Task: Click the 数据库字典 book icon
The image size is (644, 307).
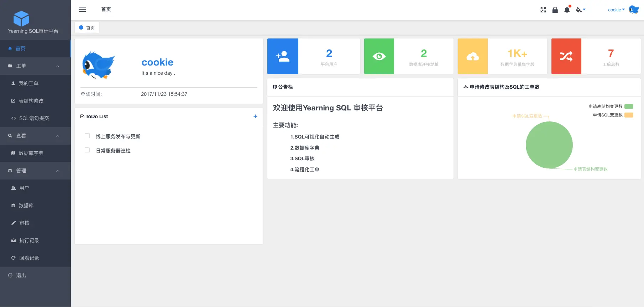Action: 13,153
